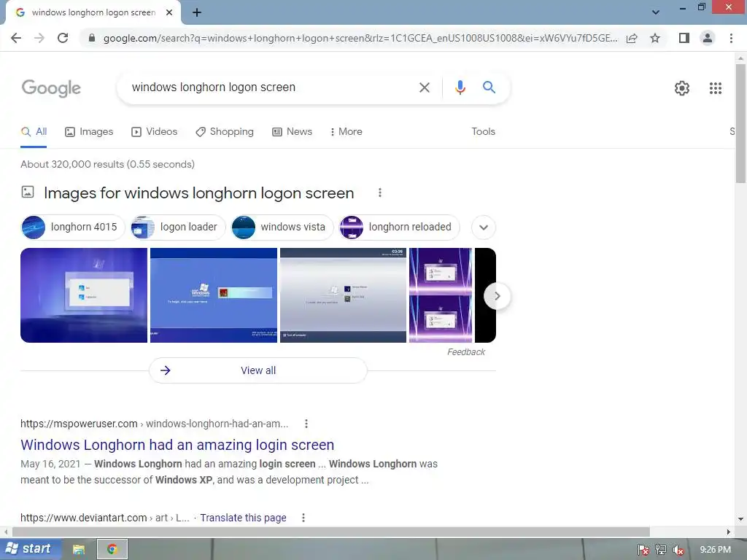Select the All results tab
The image size is (747, 560).
pos(34,132)
